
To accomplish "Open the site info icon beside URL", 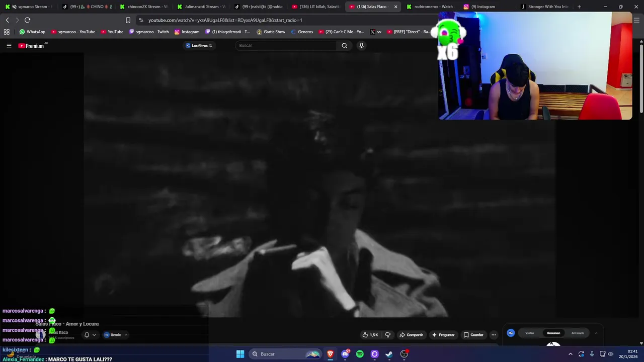I will point(141,20).
